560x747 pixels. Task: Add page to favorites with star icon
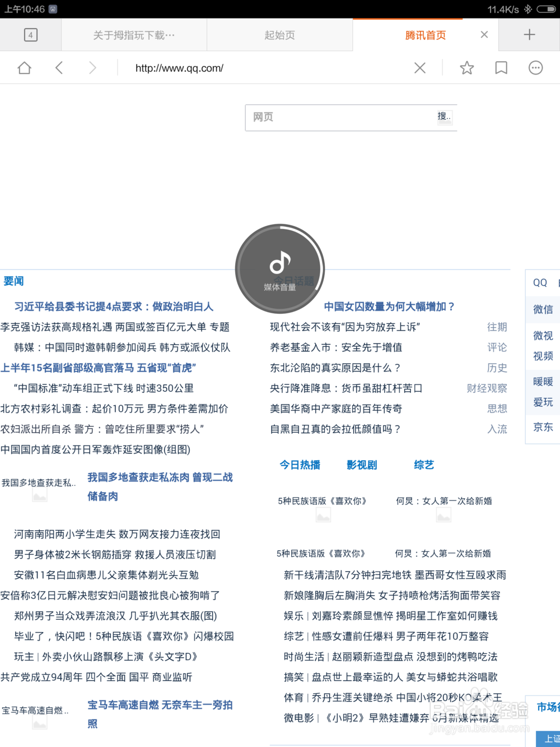[x=466, y=68]
